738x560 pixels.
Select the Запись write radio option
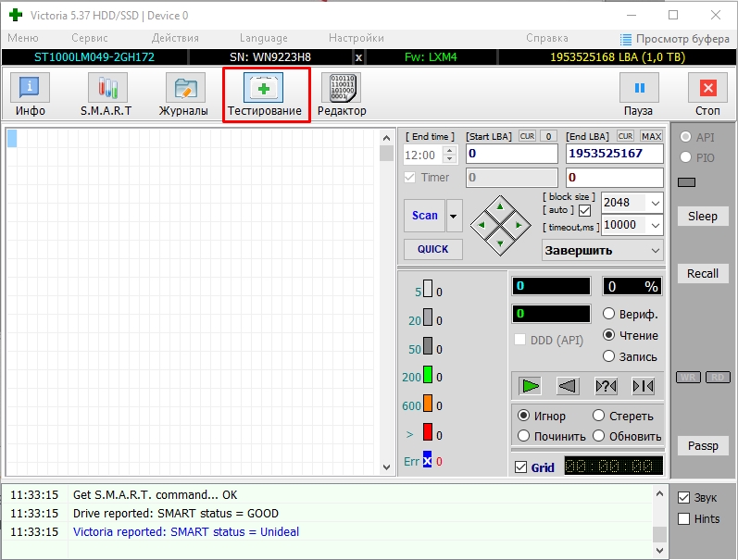click(x=608, y=356)
